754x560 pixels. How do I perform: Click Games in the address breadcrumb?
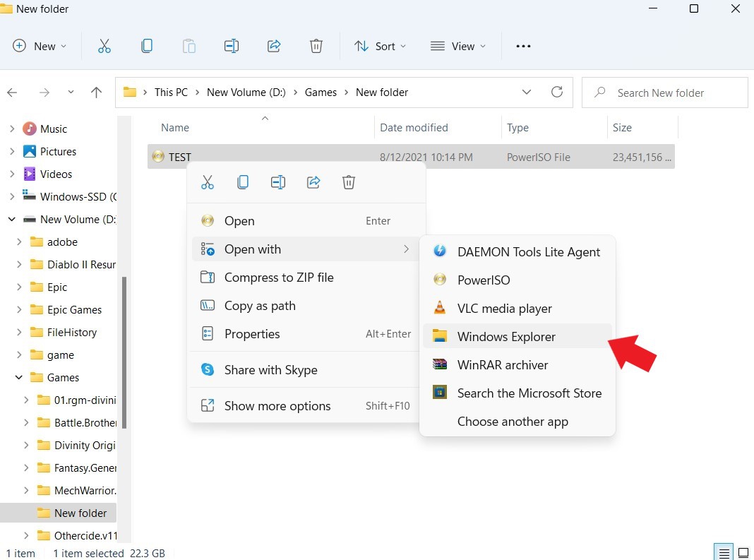click(x=321, y=92)
